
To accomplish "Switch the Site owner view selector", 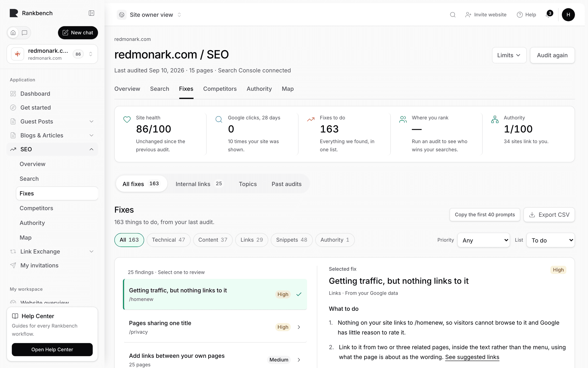I will point(149,15).
